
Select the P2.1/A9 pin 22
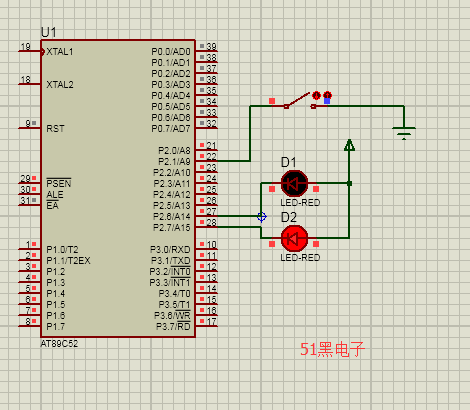click(206, 160)
